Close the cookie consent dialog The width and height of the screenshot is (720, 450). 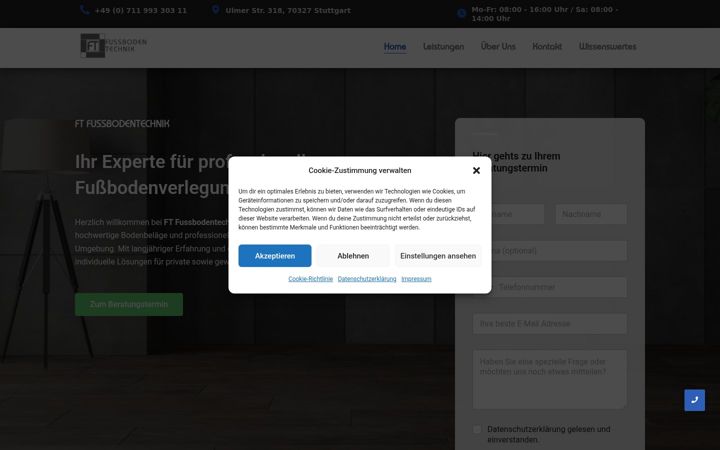point(476,170)
